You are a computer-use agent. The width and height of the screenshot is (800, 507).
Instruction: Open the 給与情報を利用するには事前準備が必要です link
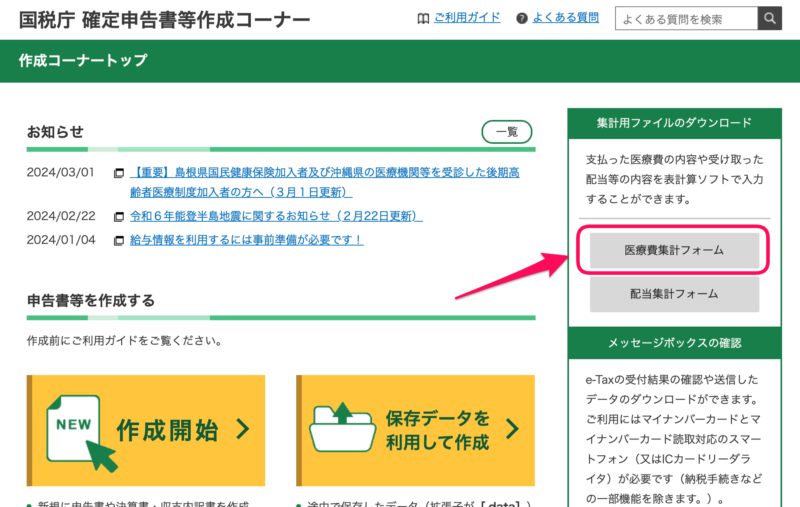click(x=246, y=240)
